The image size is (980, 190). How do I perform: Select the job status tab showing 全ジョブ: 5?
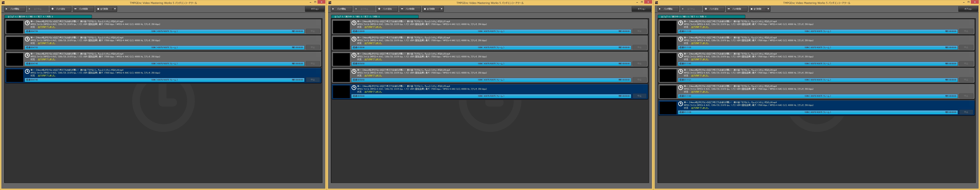tap(375, 17)
